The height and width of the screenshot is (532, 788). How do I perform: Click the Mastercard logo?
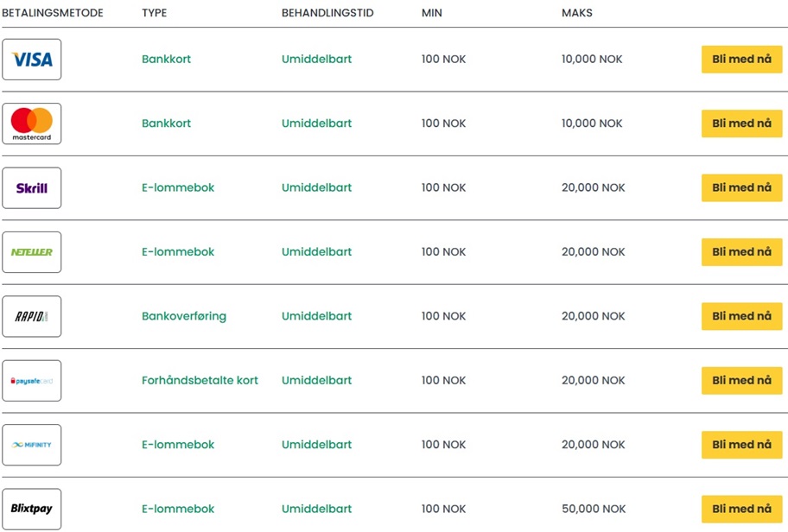click(x=32, y=123)
